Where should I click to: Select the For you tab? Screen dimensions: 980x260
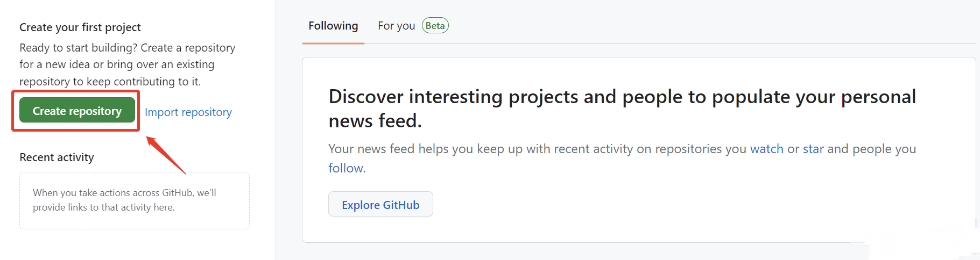pos(397,26)
